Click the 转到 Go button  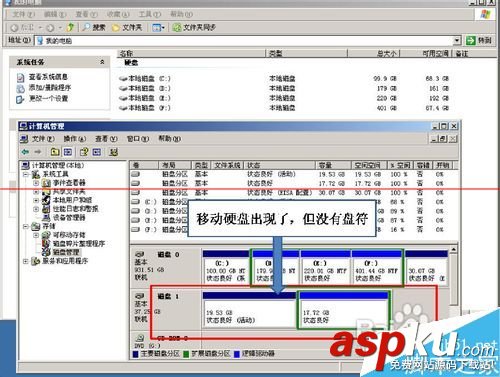tap(479, 41)
